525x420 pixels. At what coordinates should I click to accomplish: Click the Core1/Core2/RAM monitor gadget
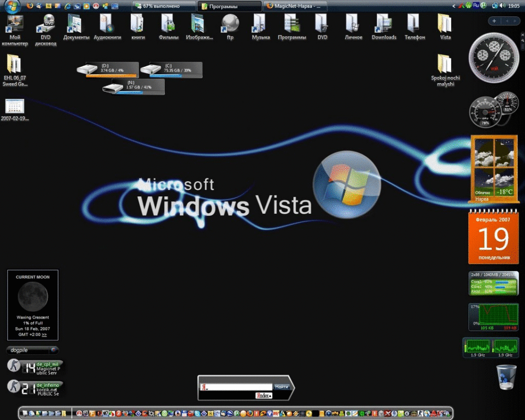(493, 283)
